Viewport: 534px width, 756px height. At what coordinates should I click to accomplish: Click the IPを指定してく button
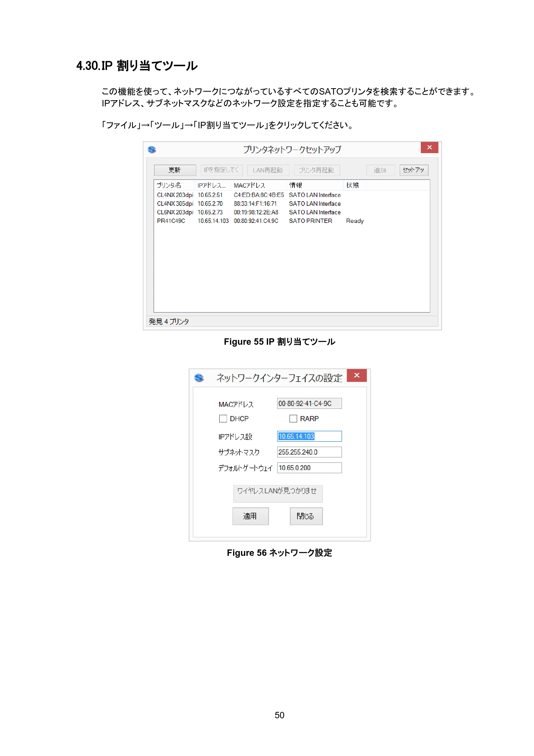pos(222,170)
